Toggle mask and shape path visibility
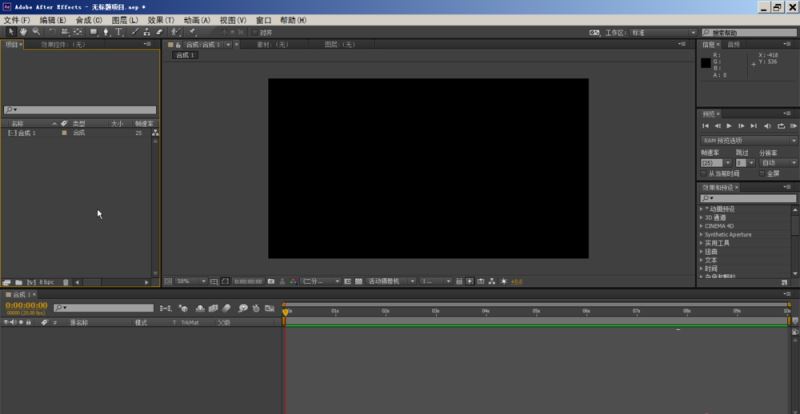 [225, 281]
